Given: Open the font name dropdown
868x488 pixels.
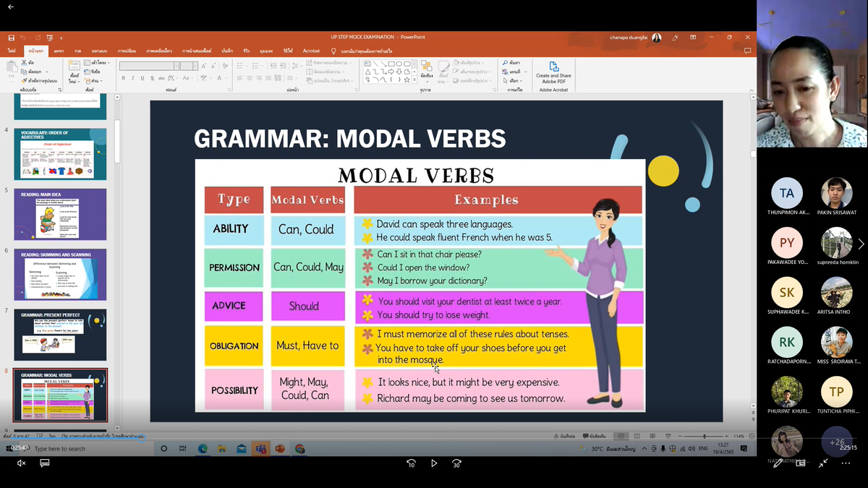Looking at the screenshot, I should click(x=176, y=66).
